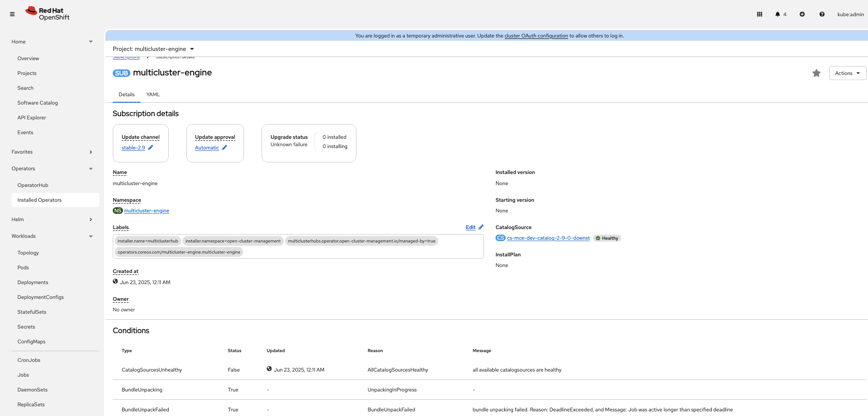Click the pencil icon next to Labels Edit

point(481,227)
